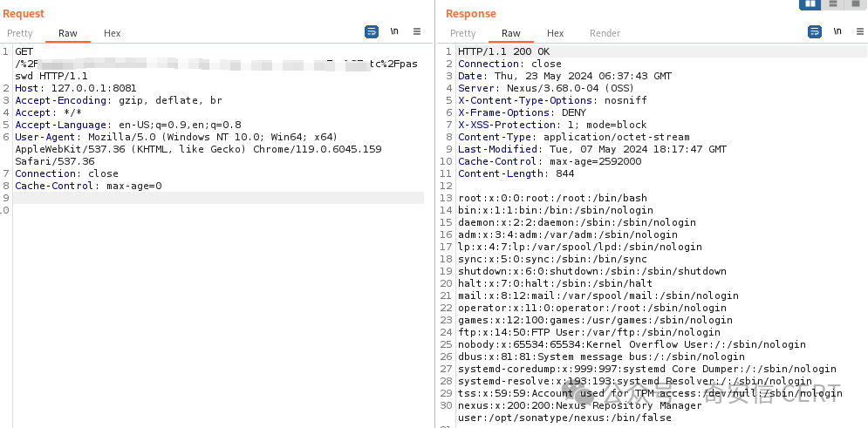Viewport: 868px width, 428px height.
Task: Click the Content-Length: 844 header
Action: point(516,173)
